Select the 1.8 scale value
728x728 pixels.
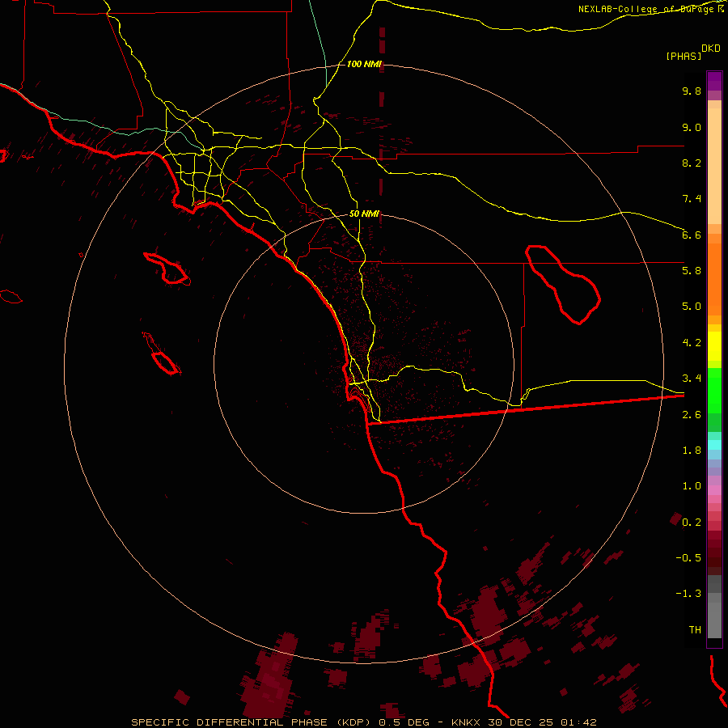click(692, 451)
